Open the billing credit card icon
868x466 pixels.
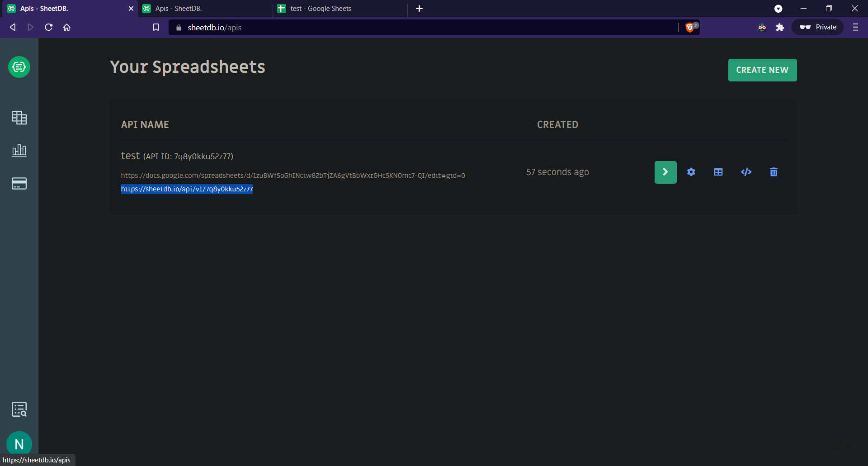click(19, 183)
